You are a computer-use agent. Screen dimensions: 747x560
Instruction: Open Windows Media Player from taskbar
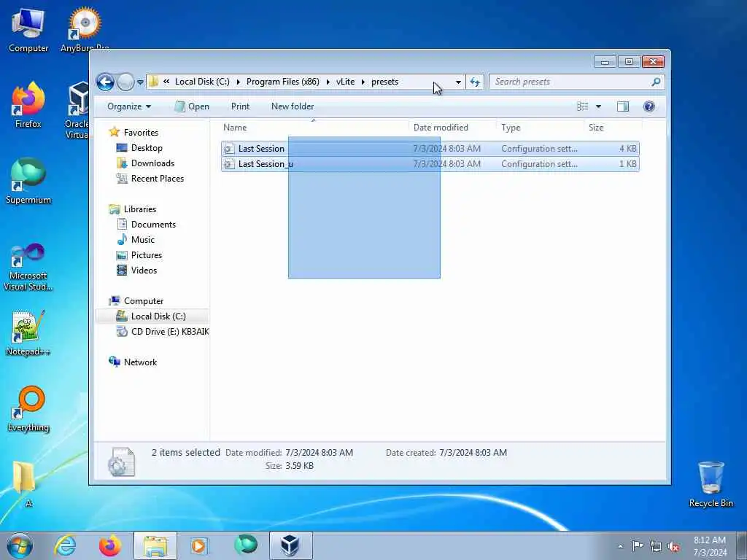click(199, 545)
